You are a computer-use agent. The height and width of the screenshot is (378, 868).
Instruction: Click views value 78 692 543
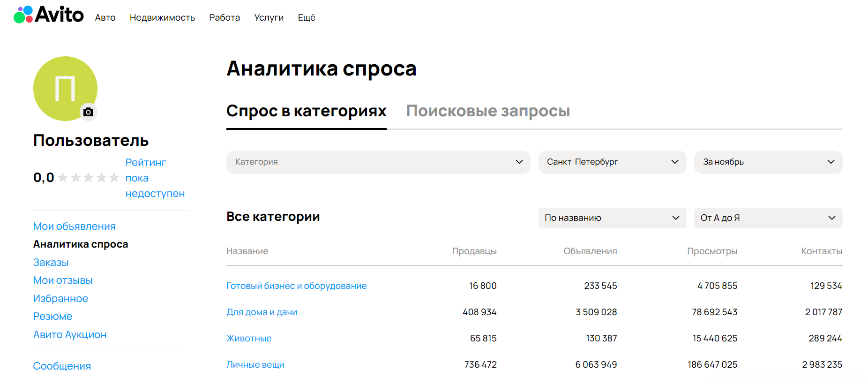pos(715,312)
